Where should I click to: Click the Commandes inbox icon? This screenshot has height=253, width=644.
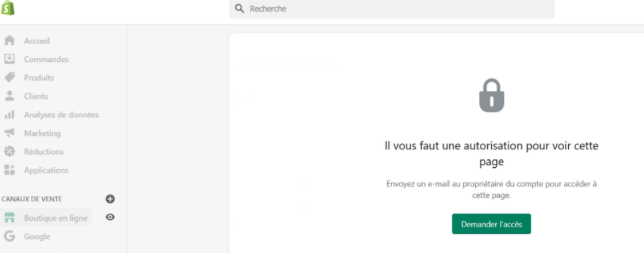[x=9, y=59]
